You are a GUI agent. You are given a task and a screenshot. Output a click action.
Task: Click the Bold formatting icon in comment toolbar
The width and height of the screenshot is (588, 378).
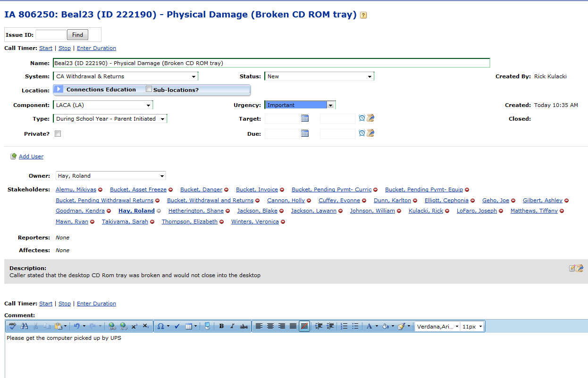(221, 326)
